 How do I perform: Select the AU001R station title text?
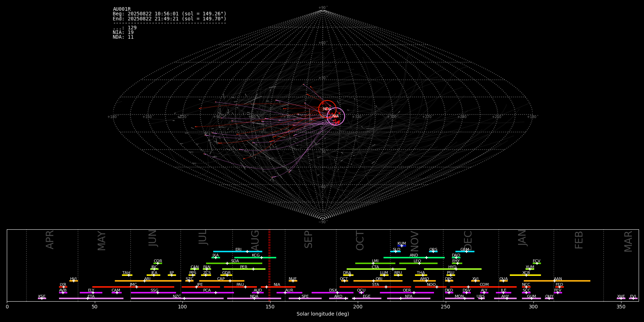tap(122, 9)
